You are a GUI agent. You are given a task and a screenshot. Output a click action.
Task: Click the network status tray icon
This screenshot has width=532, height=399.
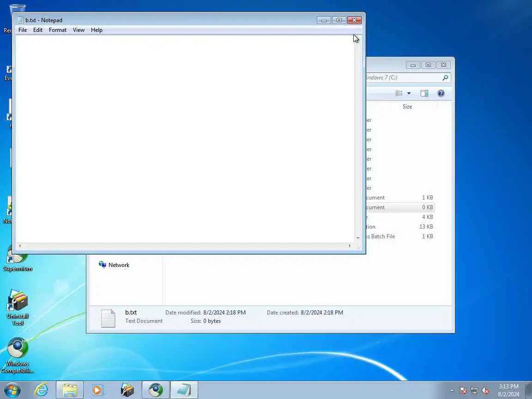point(474,391)
